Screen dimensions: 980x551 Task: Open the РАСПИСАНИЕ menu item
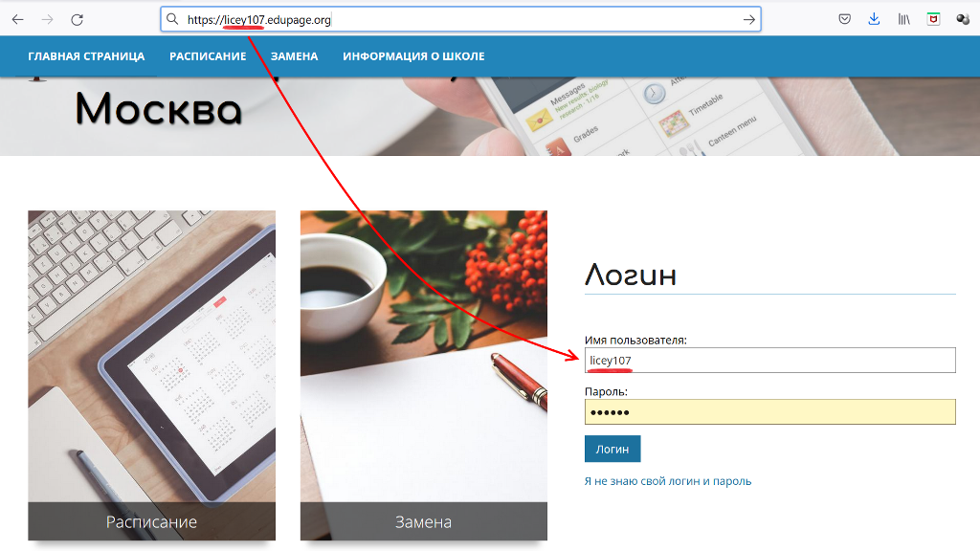pyautogui.click(x=208, y=56)
